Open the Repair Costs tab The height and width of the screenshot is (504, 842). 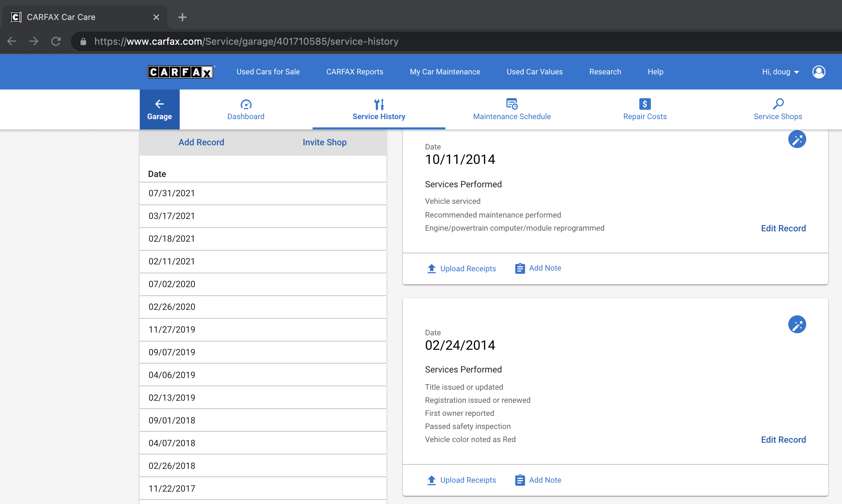[x=645, y=109]
